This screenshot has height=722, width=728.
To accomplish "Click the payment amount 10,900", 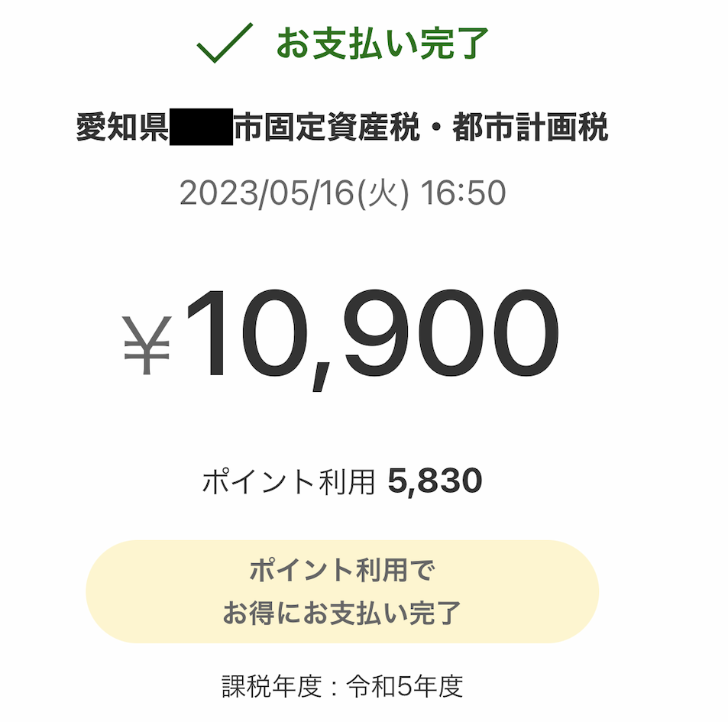I will click(x=372, y=339).
